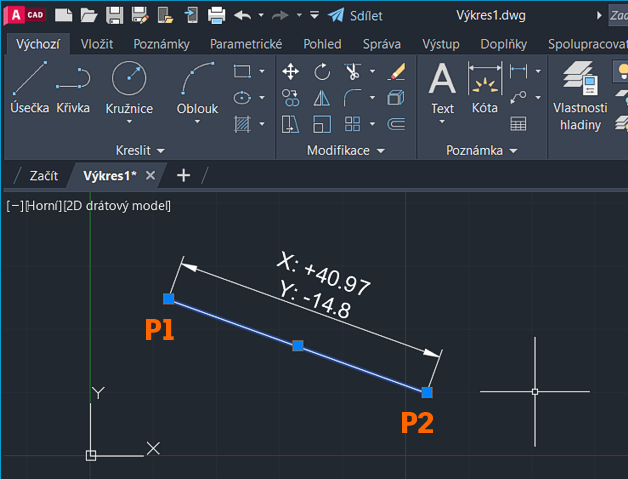Image resolution: width=628 pixels, height=479 pixels.
Task: Open from web and mobile
Action: click(165, 16)
